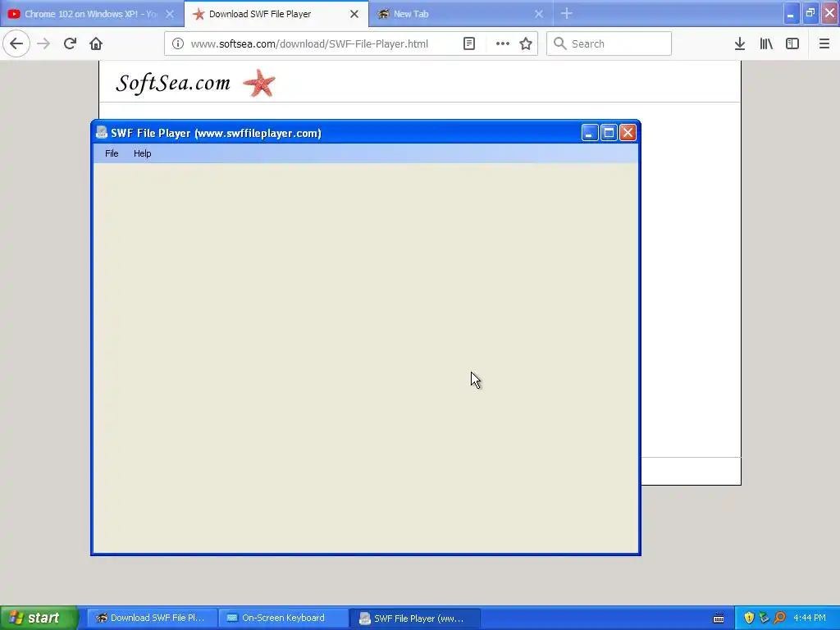Screen dimensions: 840x630
Task: Click the keyboard icon in the taskbar
Action: pyautogui.click(x=719, y=619)
